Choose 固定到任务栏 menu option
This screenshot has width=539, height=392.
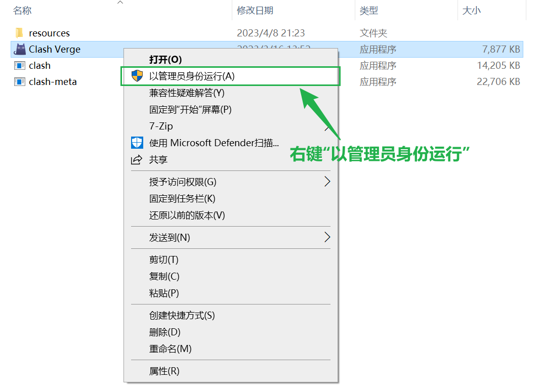tap(182, 199)
